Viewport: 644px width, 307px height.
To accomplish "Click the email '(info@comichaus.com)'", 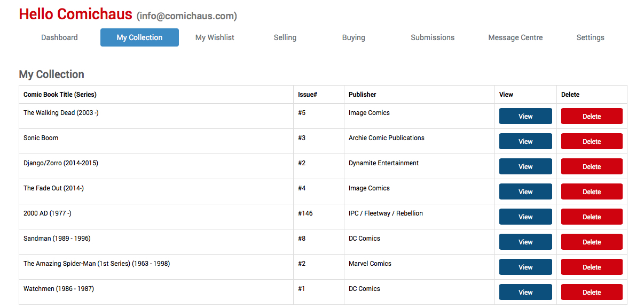I will coord(187,16).
